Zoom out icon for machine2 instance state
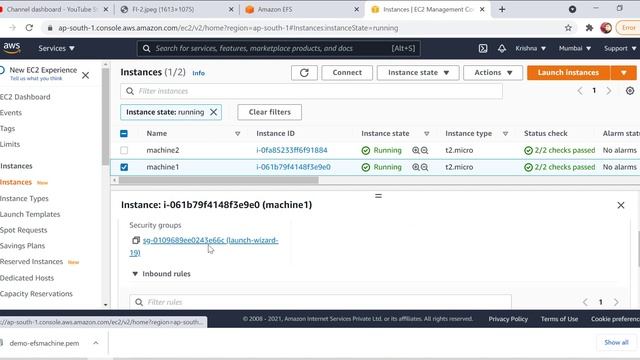 pyautogui.click(x=424, y=150)
